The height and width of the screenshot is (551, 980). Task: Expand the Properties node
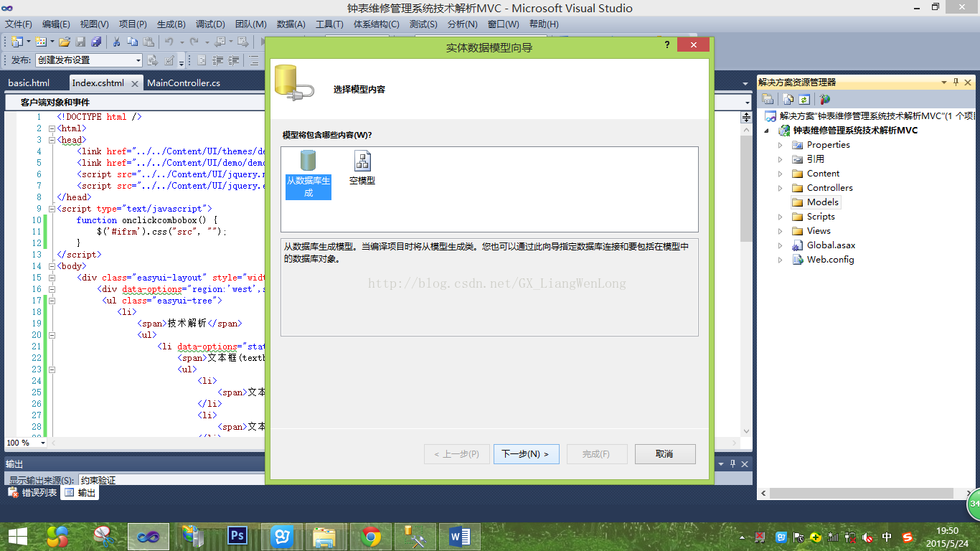pyautogui.click(x=781, y=145)
